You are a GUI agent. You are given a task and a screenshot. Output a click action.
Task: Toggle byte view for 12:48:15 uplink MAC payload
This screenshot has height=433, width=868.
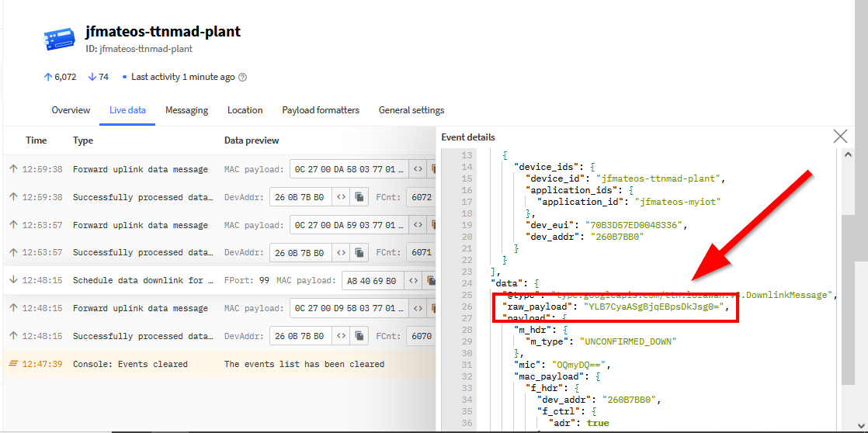[x=418, y=308]
